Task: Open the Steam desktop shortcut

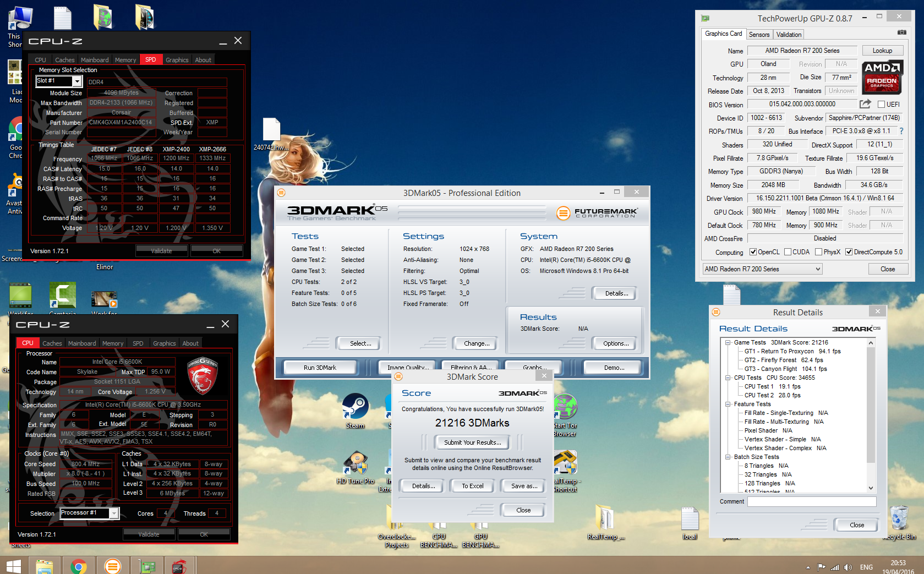Action: 355,411
